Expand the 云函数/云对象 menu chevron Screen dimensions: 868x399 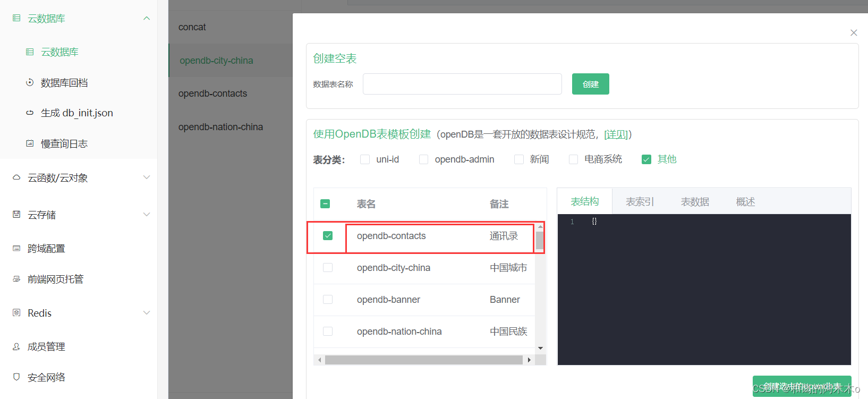147,177
